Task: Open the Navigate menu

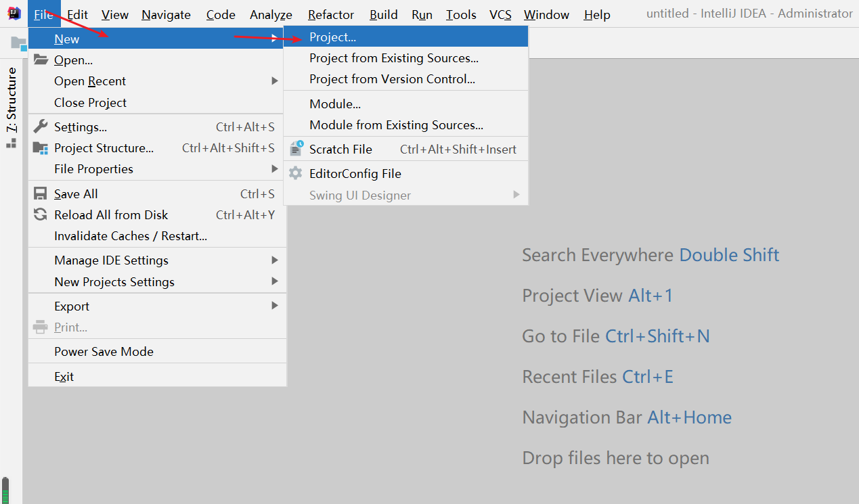Action: (166, 14)
